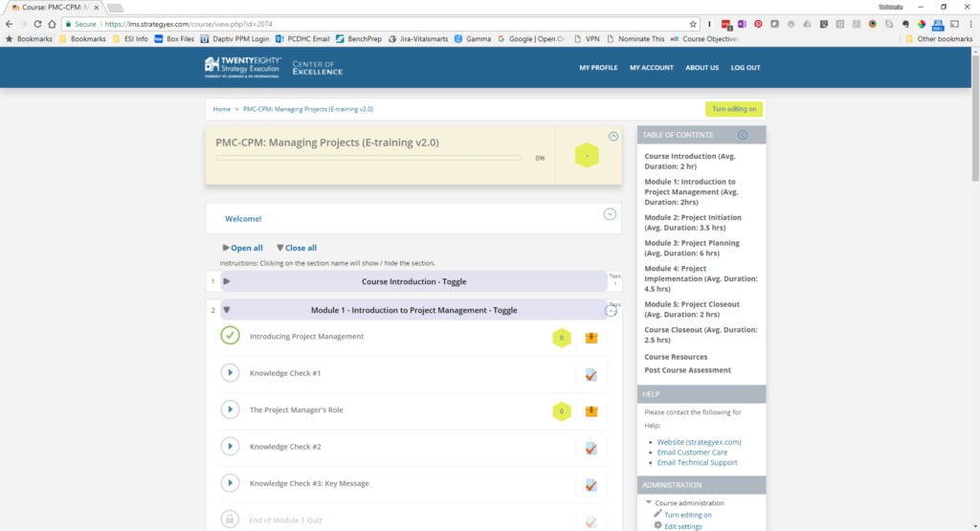
Task: Expand Course Introduction - Toggle section
Action: tap(413, 281)
